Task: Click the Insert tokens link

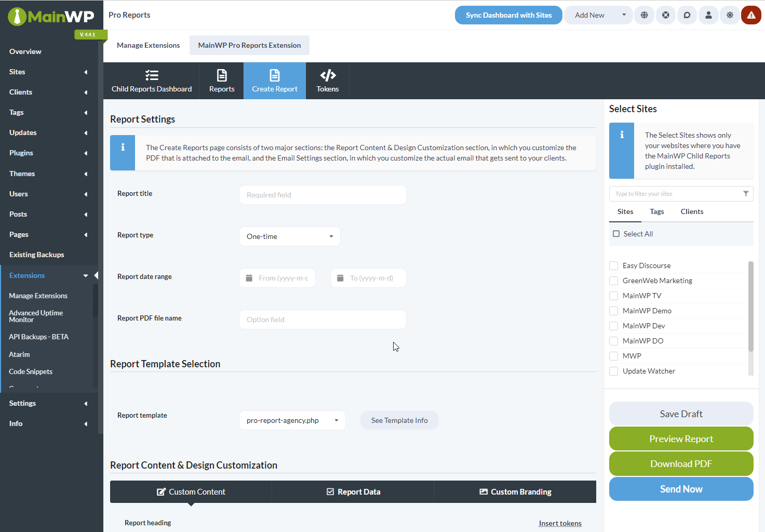Action: (x=560, y=523)
